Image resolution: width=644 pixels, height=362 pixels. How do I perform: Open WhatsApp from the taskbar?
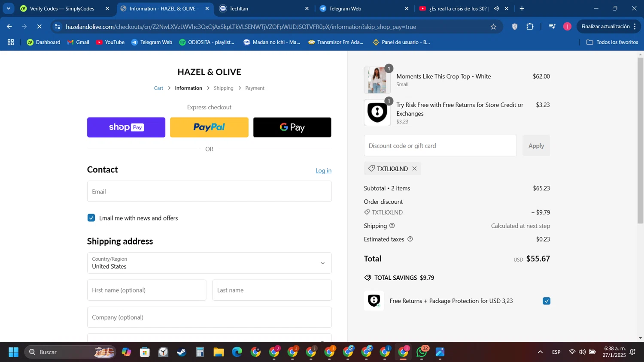pos(422,352)
